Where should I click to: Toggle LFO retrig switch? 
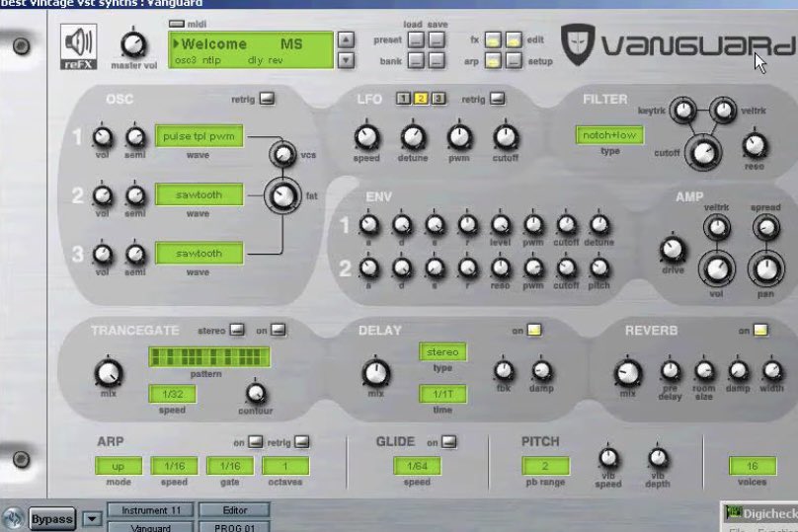tap(497, 98)
